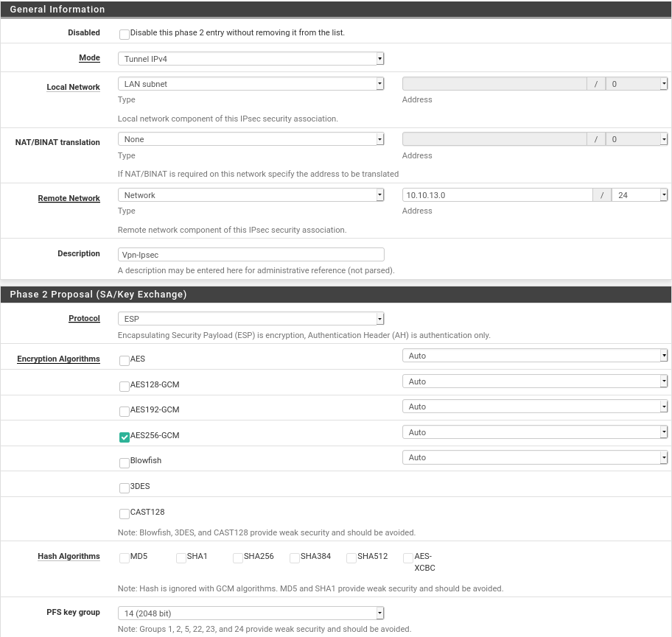Screen dimensions: 672x637
Task: Tick the Disabled phase 2 entry checkbox
Action: [x=125, y=35]
